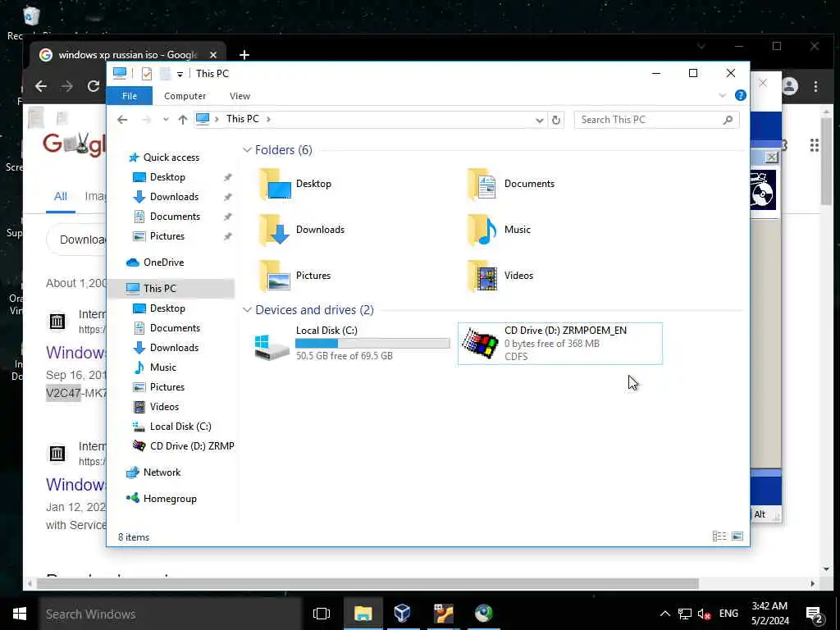Click the muted volume tray icon

(x=704, y=614)
